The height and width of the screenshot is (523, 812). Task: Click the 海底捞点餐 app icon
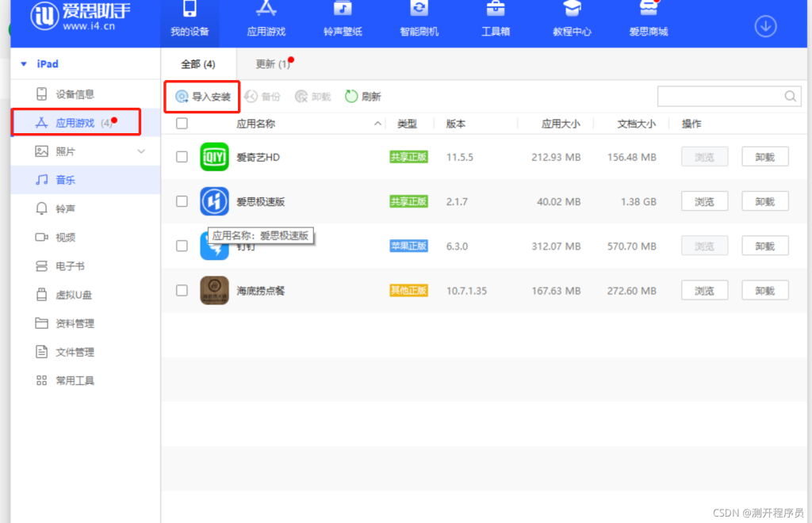(214, 290)
